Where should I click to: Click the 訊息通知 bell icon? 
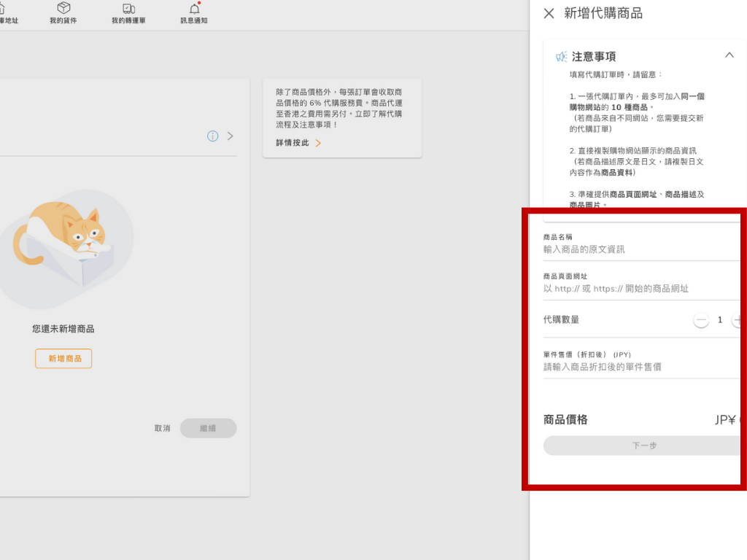click(x=194, y=9)
